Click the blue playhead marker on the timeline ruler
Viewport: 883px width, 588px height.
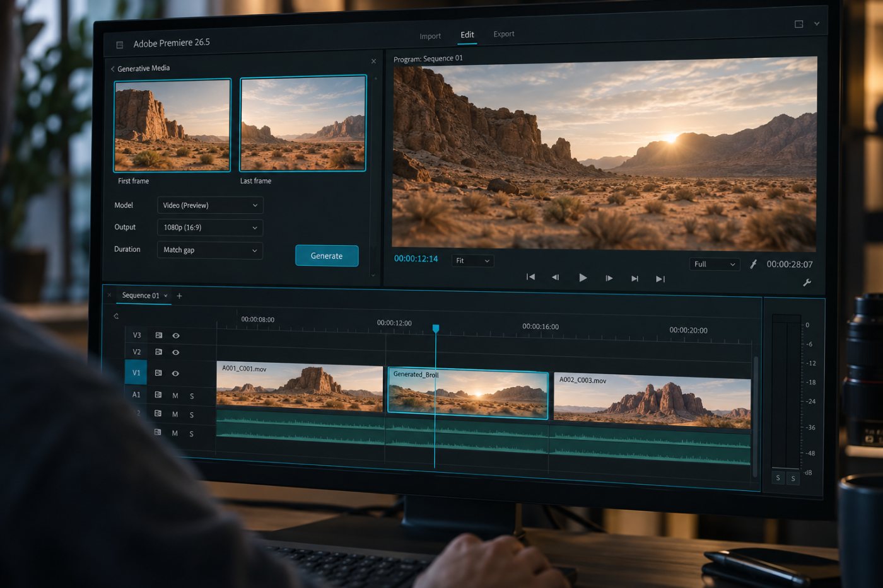(x=435, y=329)
